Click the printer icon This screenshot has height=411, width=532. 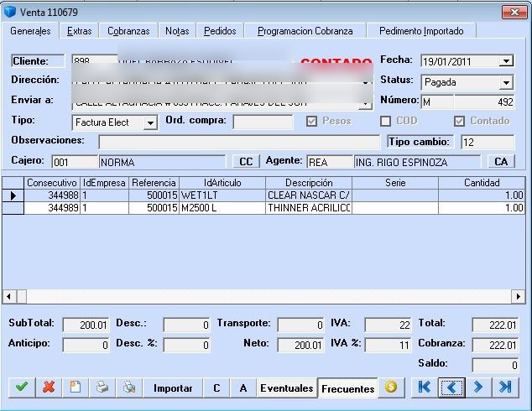pos(102,388)
